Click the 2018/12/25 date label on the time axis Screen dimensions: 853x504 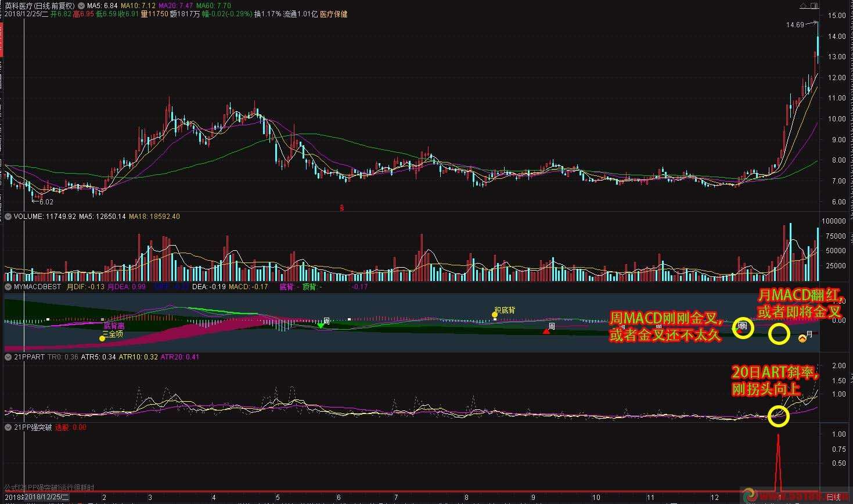(46, 498)
